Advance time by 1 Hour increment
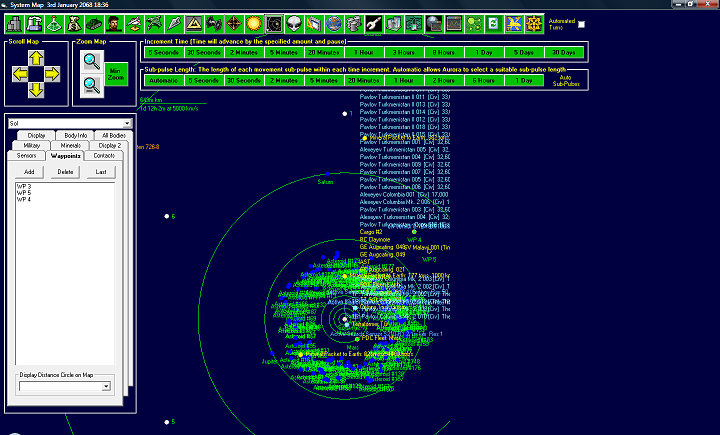 click(x=364, y=52)
